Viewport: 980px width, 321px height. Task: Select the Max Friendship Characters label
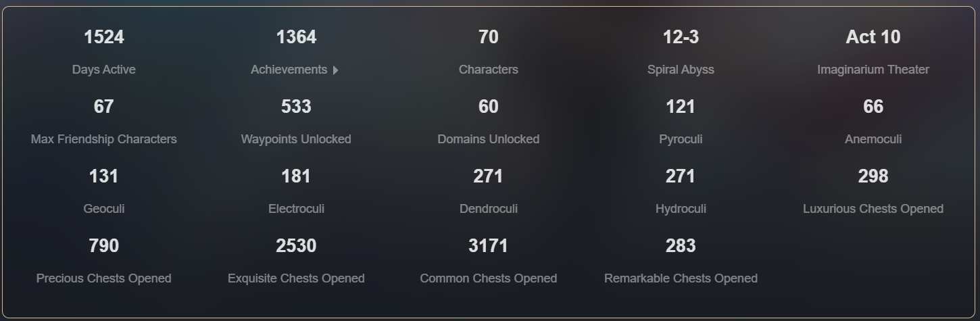[x=103, y=139]
